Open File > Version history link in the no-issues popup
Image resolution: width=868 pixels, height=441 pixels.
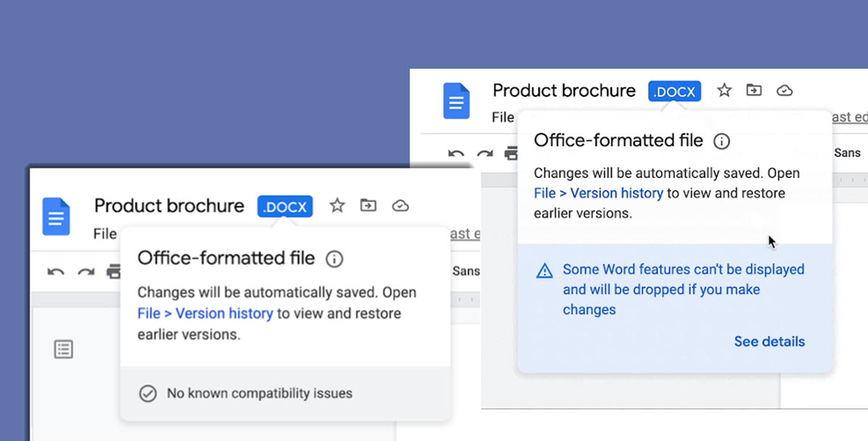[x=205, y=314]
